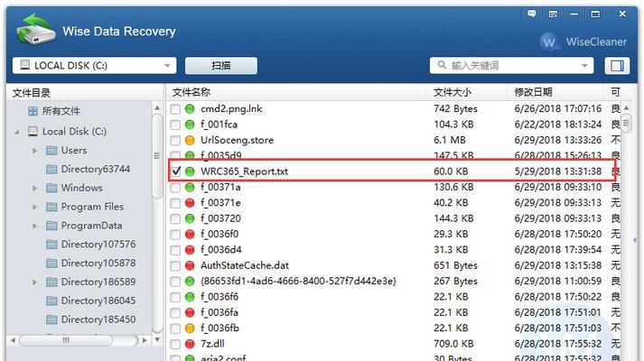This screenshot has width=644, height=361.
Task: Toggle the preview panel layout button
Action: (x=617, y=66)
